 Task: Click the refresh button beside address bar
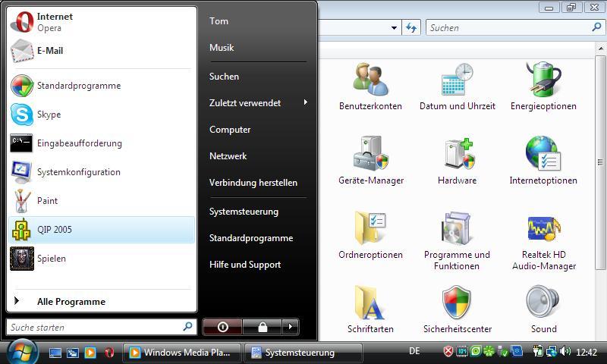pyautogui.click(x=411, y=28)
